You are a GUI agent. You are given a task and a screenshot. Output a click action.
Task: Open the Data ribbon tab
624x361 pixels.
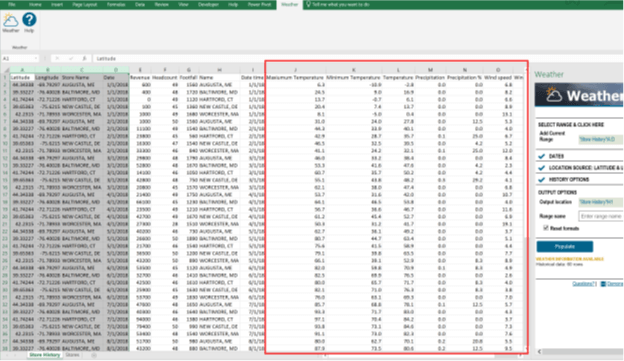click(x=140, y=4)
